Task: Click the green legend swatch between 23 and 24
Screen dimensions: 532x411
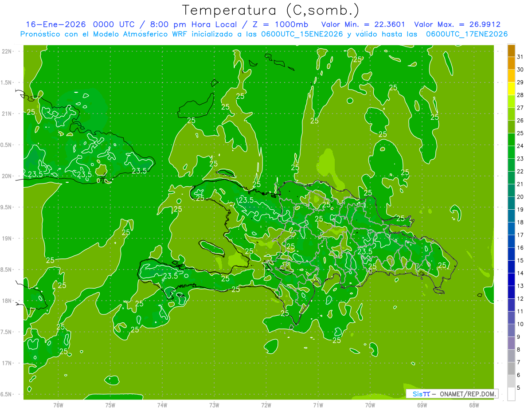Action: click(x=511, y=152)
